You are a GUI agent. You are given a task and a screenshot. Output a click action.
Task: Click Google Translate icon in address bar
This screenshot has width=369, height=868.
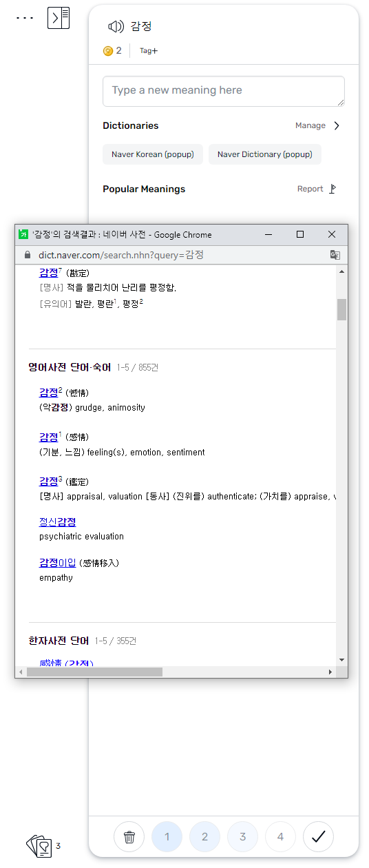(x=335, y=255)
